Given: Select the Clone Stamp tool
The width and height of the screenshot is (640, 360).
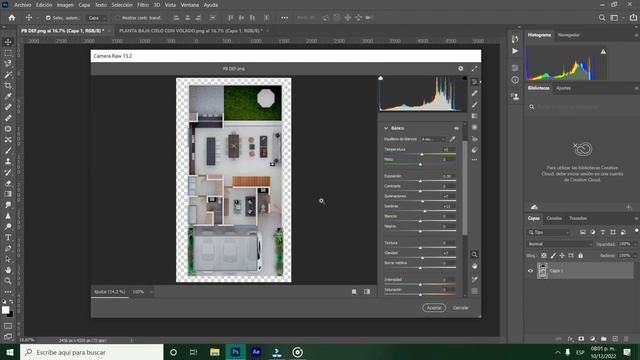Looking at the screenshot, I should [x=8, y=161].
